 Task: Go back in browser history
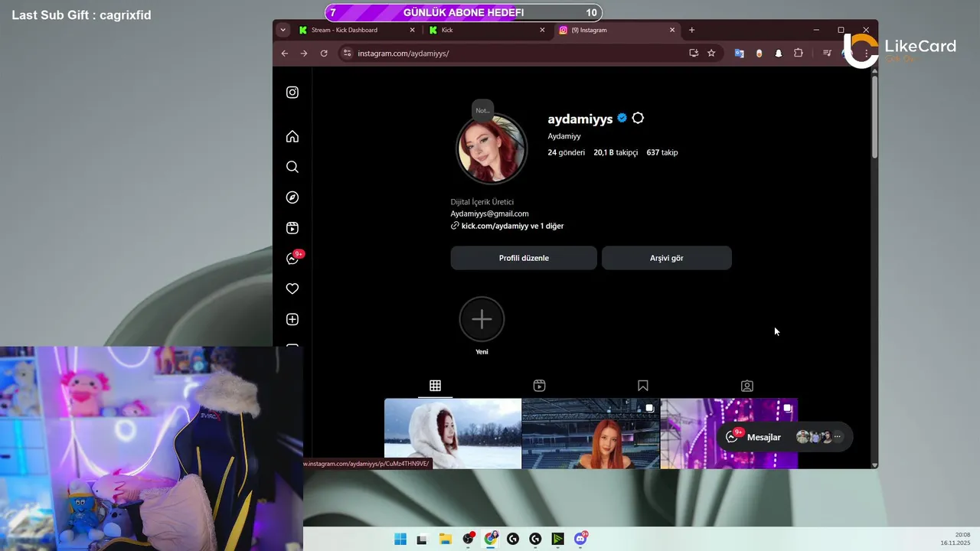285,54
